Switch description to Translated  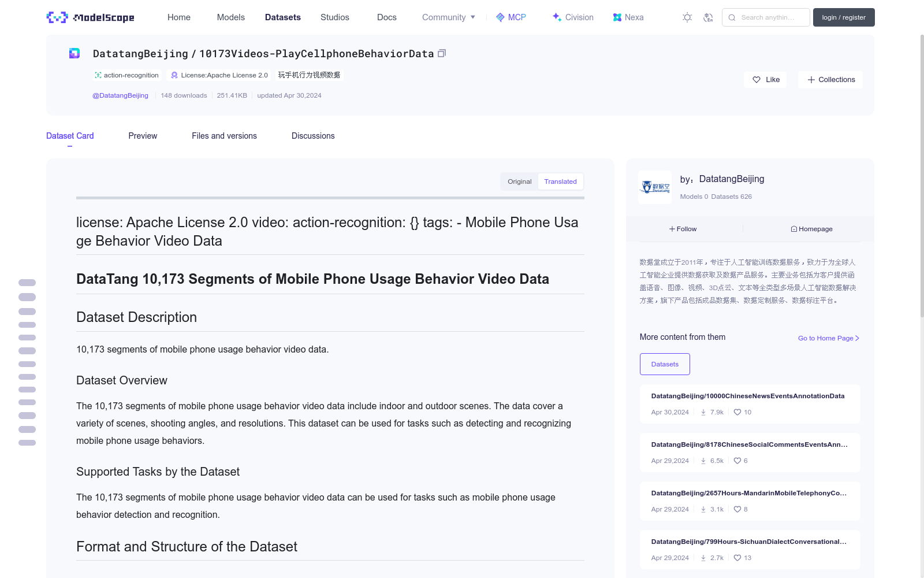pos(560,181)
